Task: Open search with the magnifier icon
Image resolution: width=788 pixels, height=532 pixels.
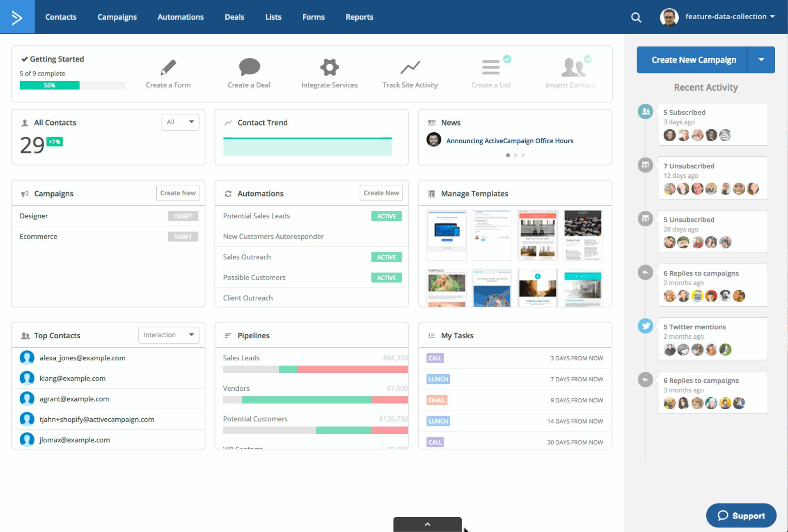Action: [x=636, y=17]
